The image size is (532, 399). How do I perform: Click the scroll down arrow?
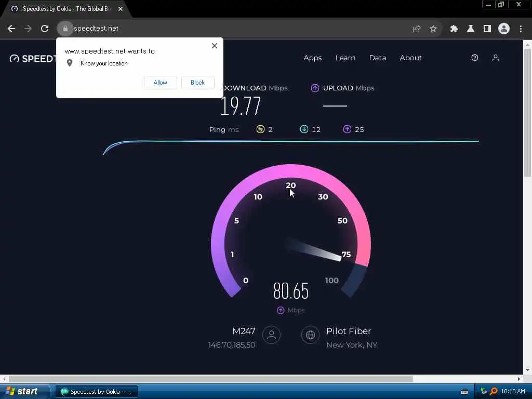coord(527,370)
